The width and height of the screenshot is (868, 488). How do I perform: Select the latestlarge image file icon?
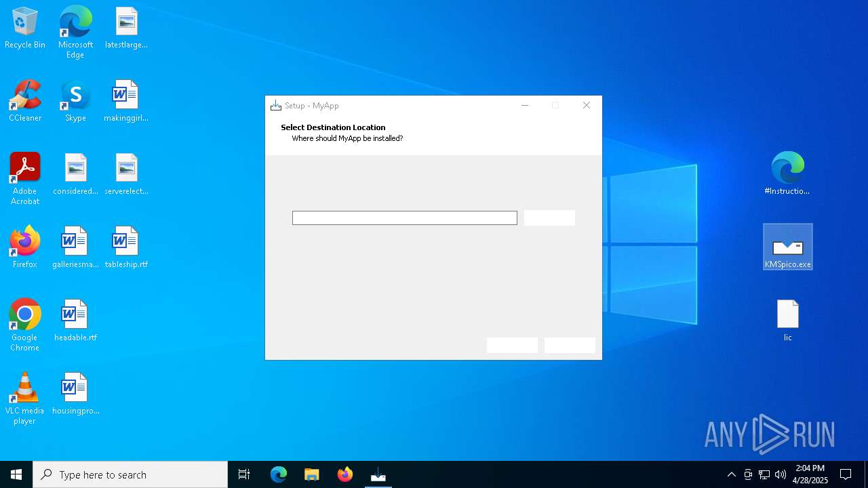coord(126,28)
